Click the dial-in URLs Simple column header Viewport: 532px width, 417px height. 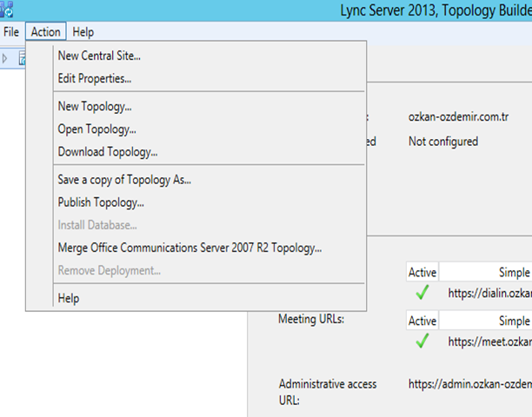click(x=486, y=272)
